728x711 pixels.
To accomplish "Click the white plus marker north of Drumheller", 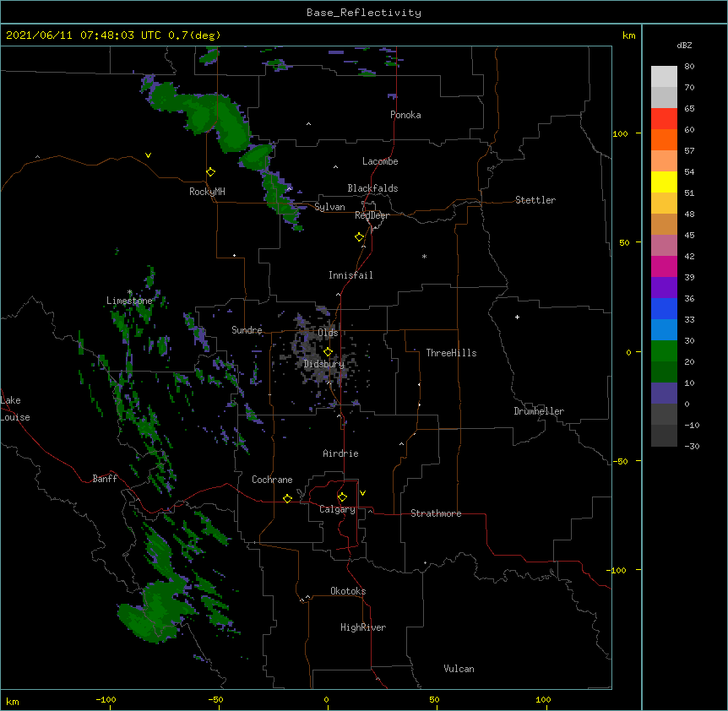I will 517,317.
